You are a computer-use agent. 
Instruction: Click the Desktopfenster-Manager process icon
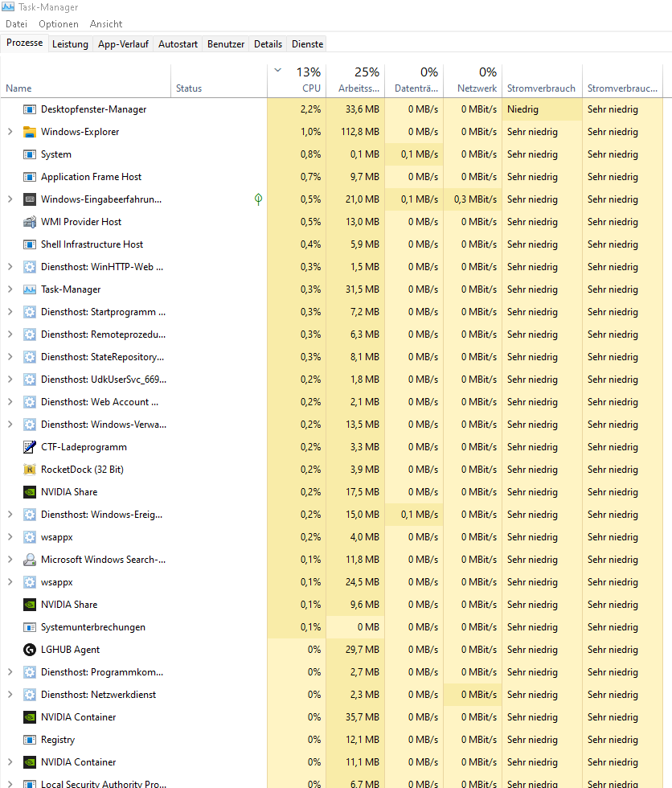point(30,109)
